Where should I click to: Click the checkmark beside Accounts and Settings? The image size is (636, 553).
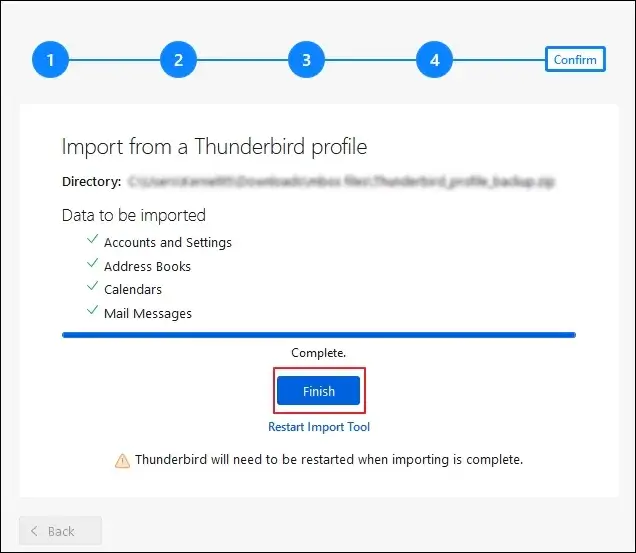[92, 239]
